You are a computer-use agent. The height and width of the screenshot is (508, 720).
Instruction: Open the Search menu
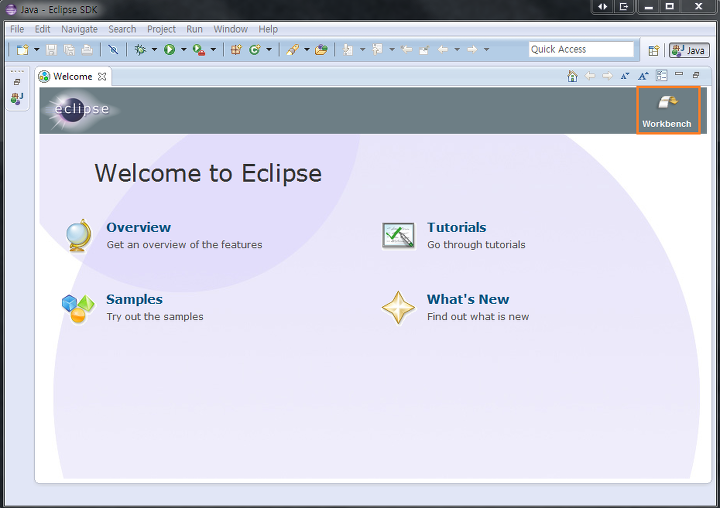point(122,29)
